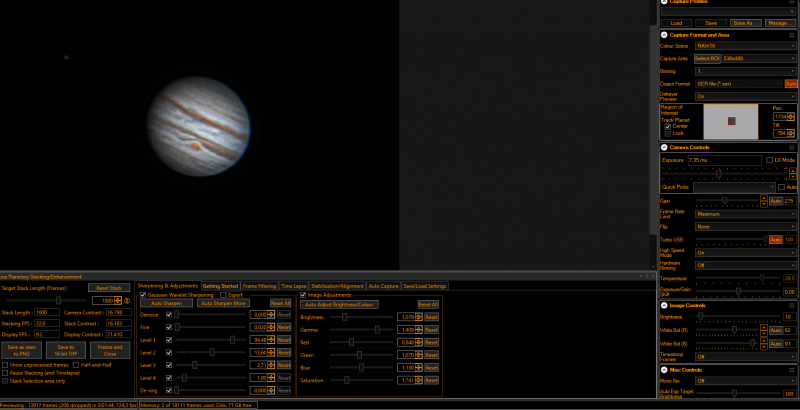Enable the Half-and-Half checkbox
The height and width of the screenshot is (410, 800).
tap(76, 365)
